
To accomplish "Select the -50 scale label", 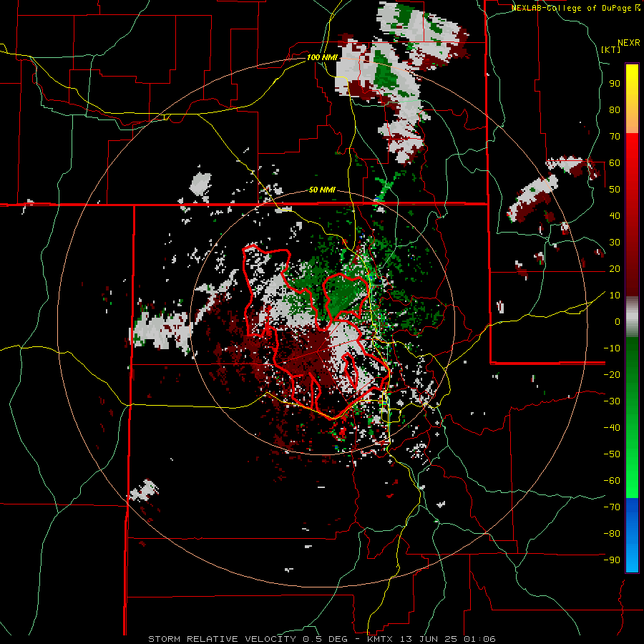I will click(612, 454).
